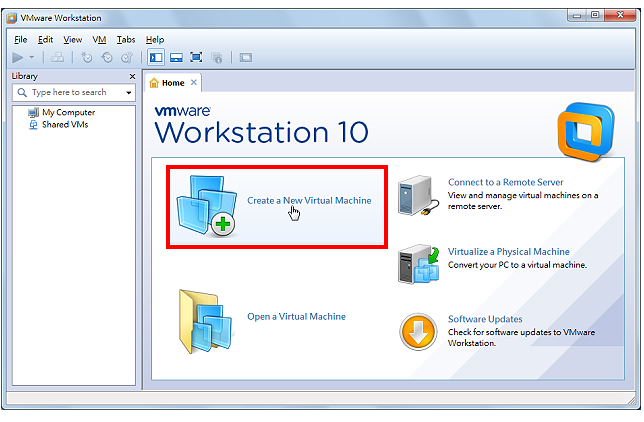This screenshot has width=644, height=422.
Task: Click 'View and manage virtual machines' description text
Action: click(x=523, y=201)
